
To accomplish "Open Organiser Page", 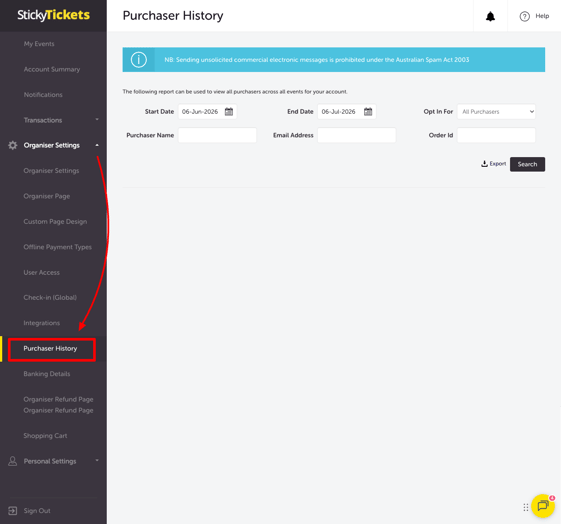I will click(x=47, y=196).
